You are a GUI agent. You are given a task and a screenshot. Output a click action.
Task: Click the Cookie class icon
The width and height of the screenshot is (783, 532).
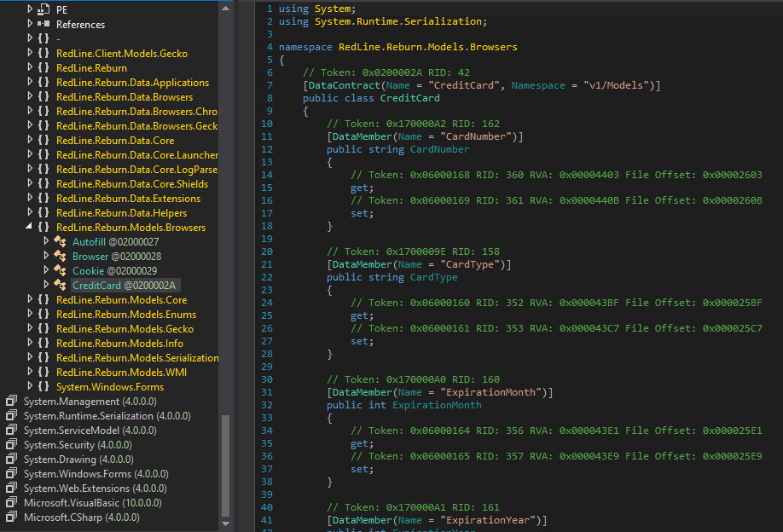61,271
